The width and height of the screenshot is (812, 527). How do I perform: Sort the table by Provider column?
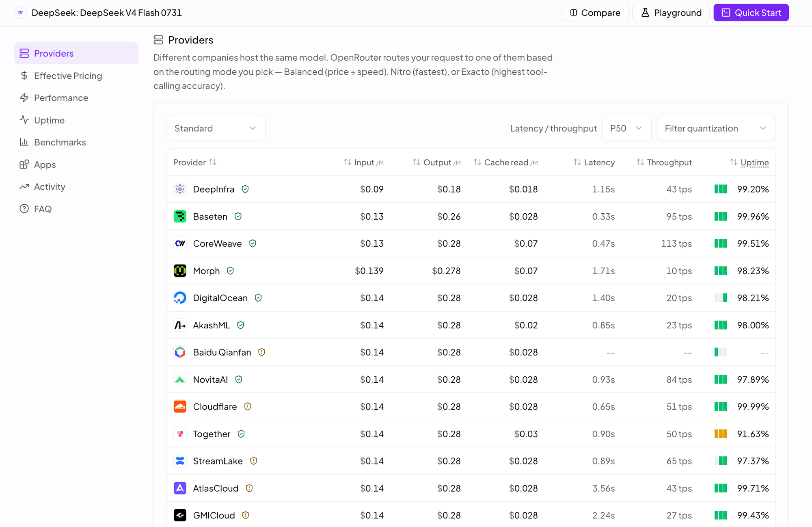(195, 163)
